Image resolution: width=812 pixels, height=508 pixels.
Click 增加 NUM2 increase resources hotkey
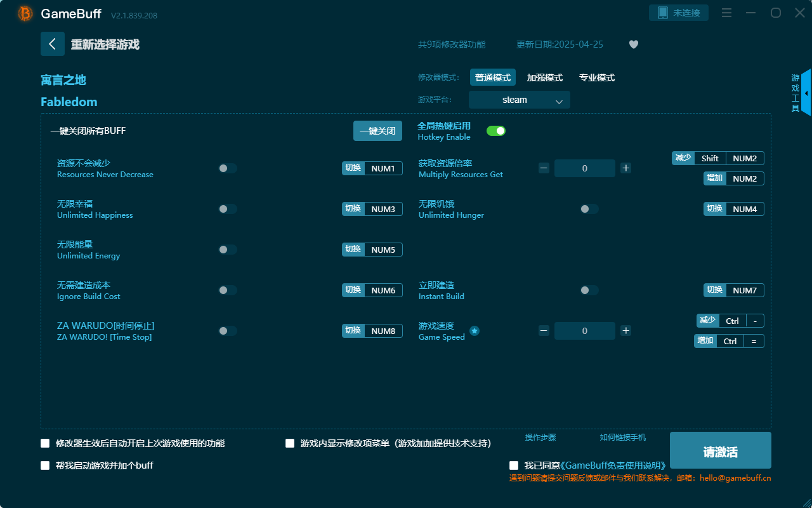coord(734,178)
